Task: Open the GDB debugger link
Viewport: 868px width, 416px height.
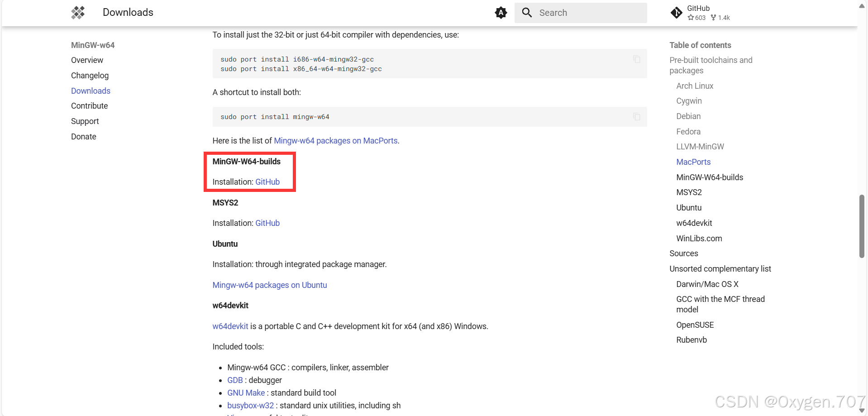Action: [235, 380]
